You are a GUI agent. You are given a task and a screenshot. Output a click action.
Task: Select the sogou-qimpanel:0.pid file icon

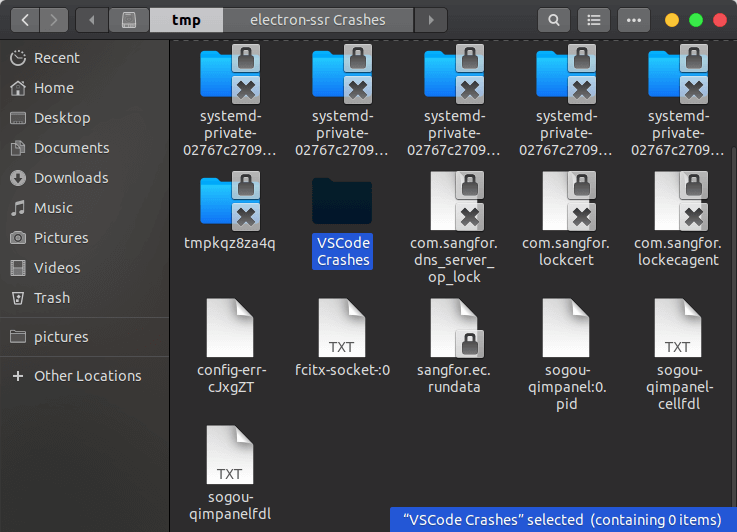566,328
